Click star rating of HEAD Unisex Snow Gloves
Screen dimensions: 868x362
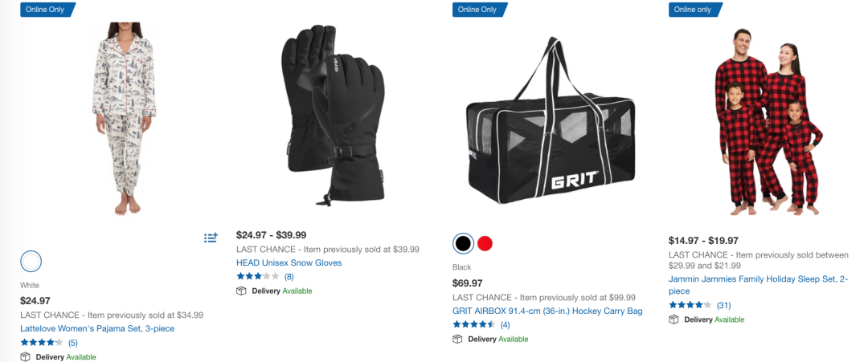[x=257, y=276]
